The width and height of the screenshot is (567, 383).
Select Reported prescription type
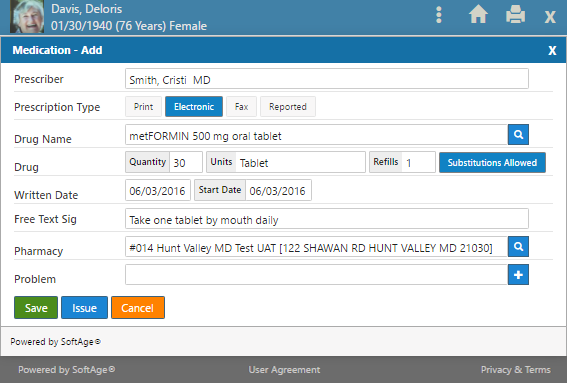288,107
